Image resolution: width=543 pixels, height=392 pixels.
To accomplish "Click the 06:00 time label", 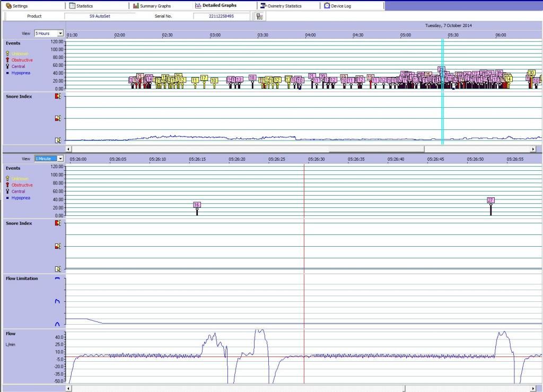I will tap(501, 35).
